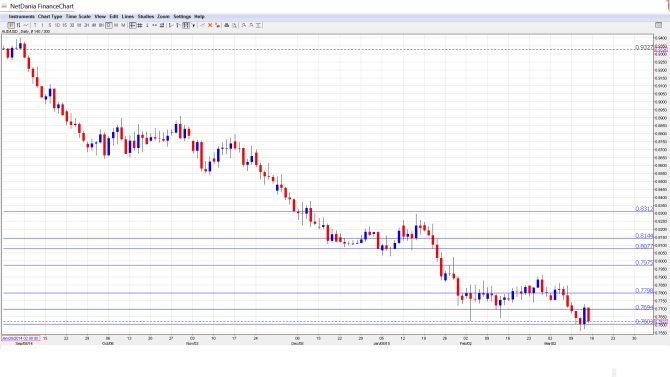Click the NetDania FinanceChart window title
670x377 pixels.
42,6
